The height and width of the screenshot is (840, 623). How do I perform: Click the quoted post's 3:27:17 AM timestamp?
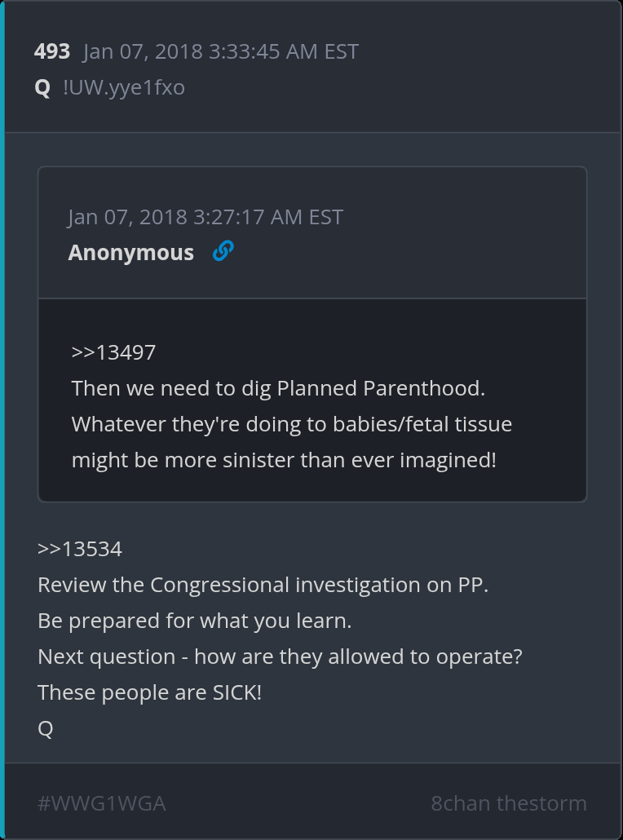pos(205,217)
